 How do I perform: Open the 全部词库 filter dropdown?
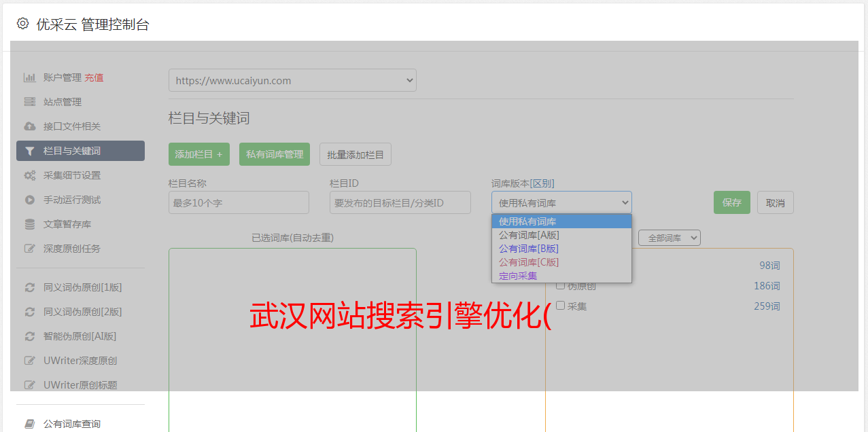pos(670,238)
